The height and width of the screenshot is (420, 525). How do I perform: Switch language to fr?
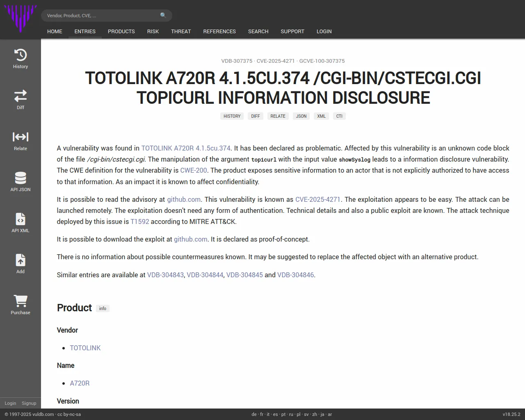(x=262, y=414)
